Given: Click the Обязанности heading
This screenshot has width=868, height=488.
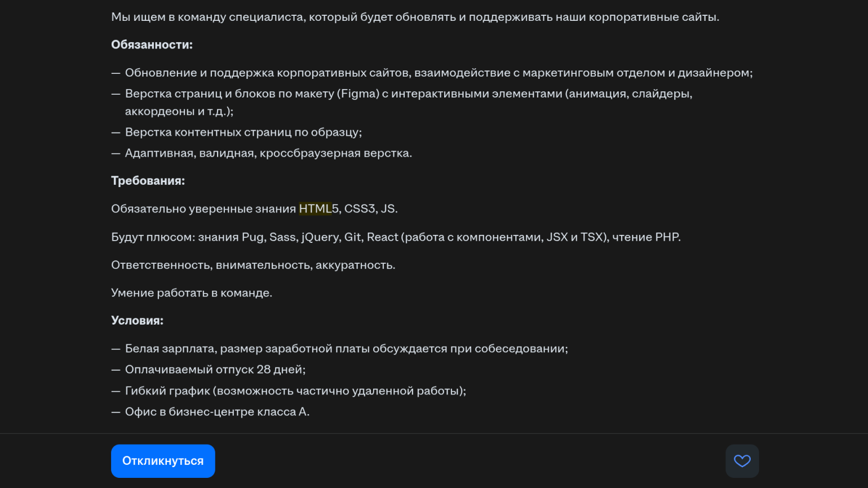Looking at the screenshot, I should pyautogui.click(x=152, y=45).
